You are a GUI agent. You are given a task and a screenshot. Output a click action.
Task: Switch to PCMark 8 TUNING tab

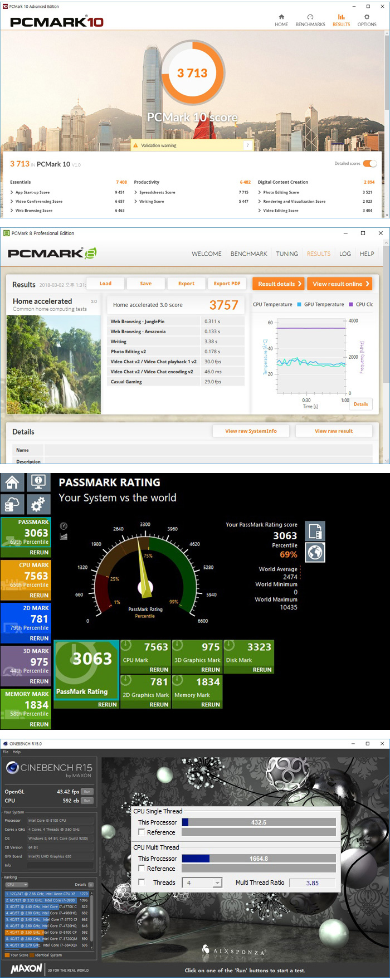click(287, 253)
